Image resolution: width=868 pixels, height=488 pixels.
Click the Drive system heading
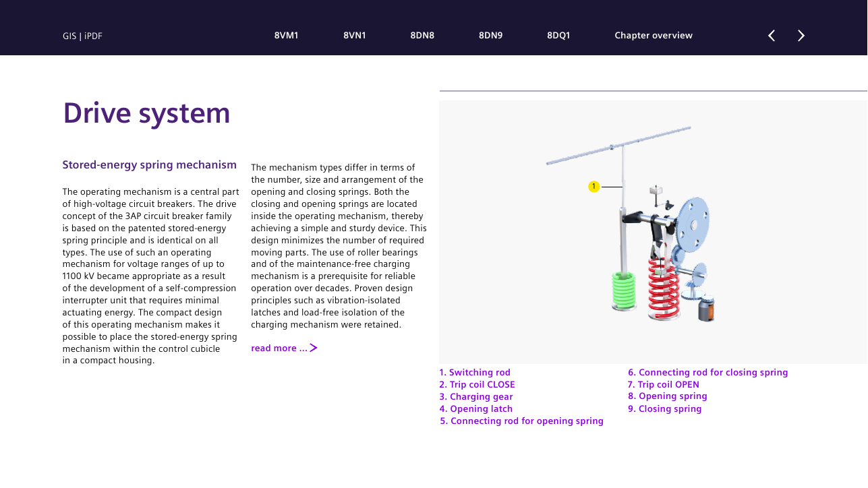coord(146,113)
